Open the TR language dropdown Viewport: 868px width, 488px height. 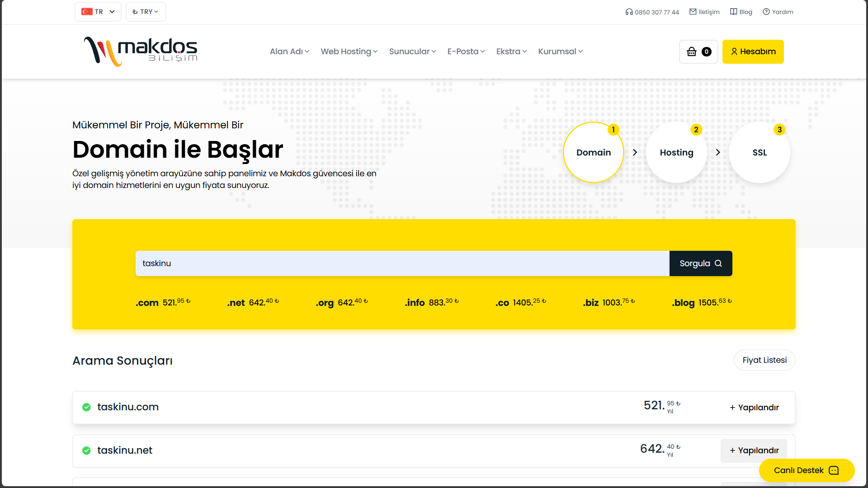[x=98, y=12]
